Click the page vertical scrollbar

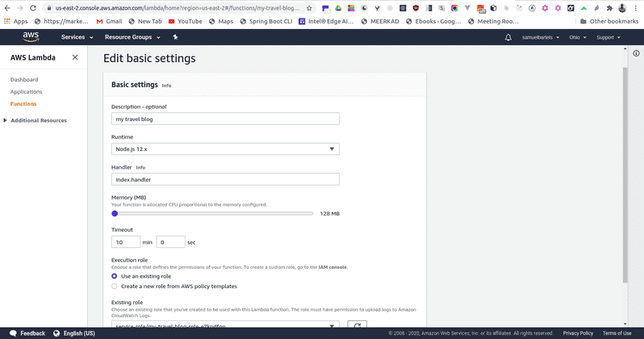(625, 175)
